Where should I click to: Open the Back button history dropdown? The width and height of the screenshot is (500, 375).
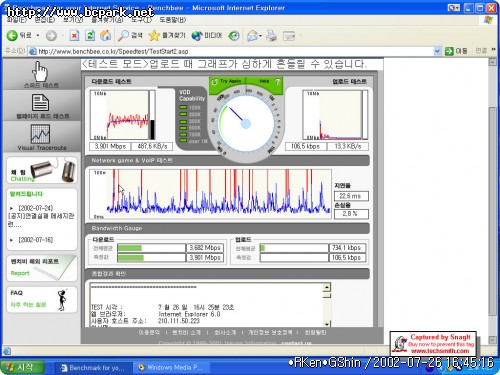coord(38,35)
